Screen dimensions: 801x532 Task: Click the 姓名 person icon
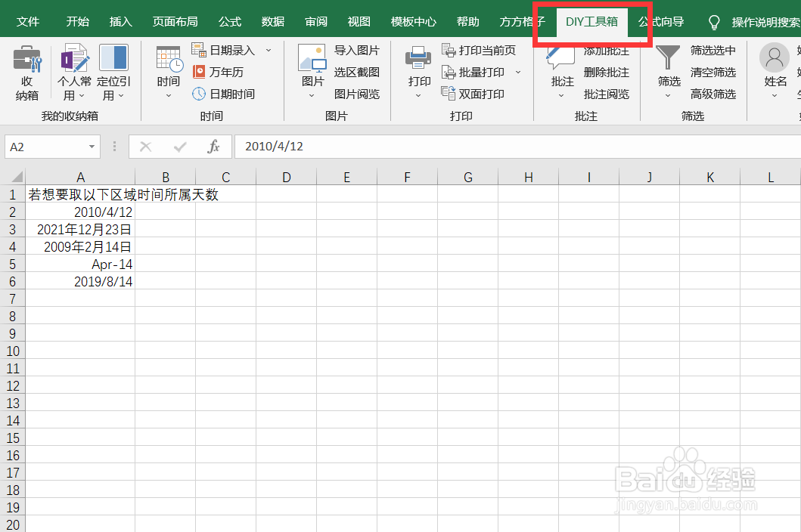click(x=775, y=57)
